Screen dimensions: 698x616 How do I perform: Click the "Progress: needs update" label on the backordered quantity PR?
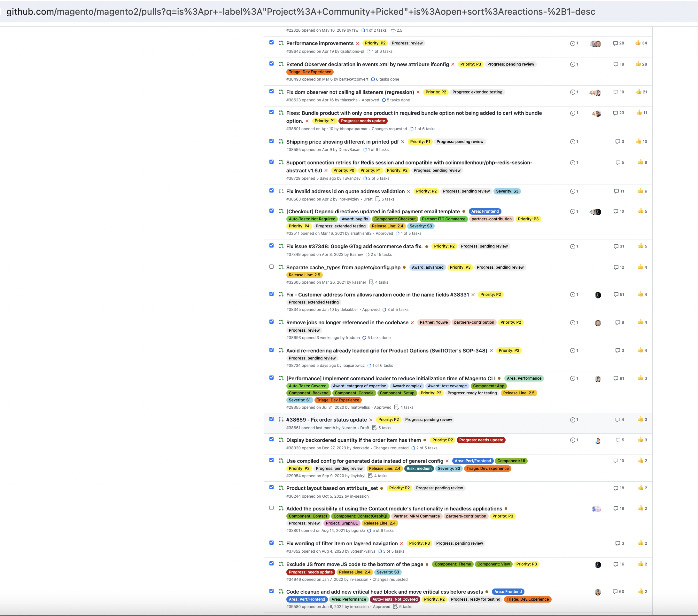tap(481, 440)
